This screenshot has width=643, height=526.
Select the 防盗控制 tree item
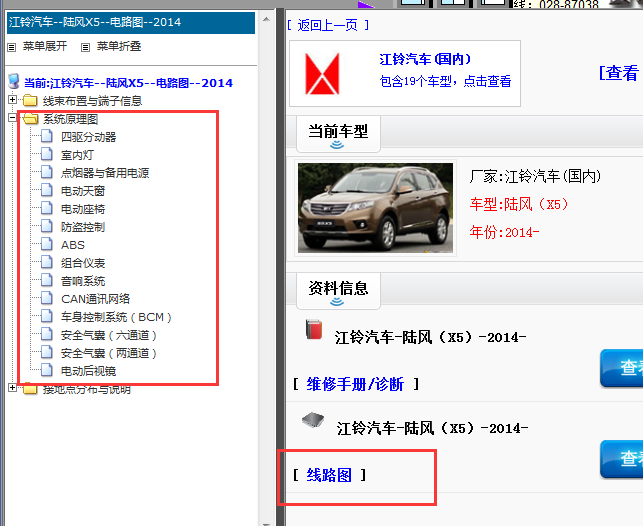tap(83, 227)
